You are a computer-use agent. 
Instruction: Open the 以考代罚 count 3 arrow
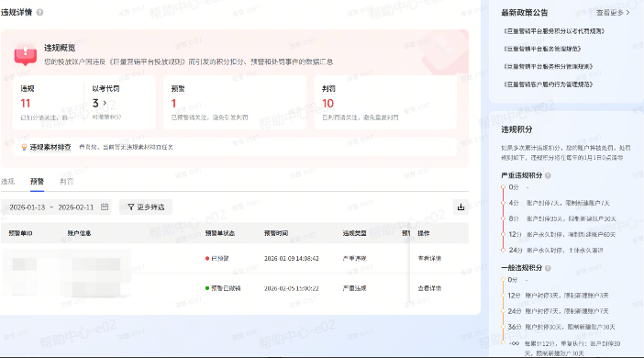[x=105, y=103]
